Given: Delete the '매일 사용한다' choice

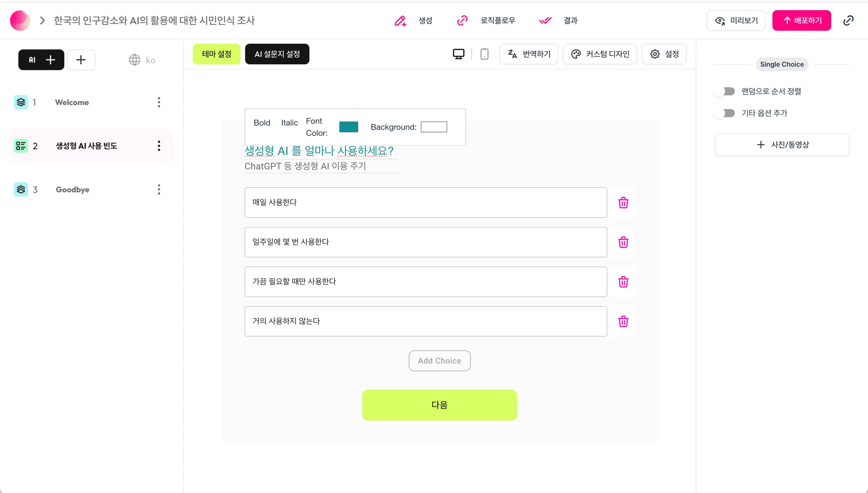Looking at the screenshot, I should (x=623, y=203).
